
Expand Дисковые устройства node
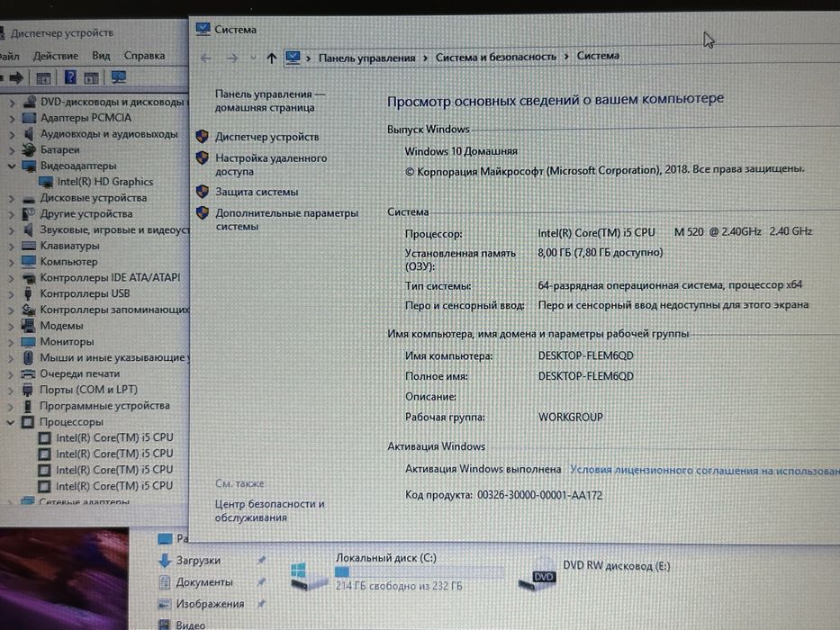point(12,199)
